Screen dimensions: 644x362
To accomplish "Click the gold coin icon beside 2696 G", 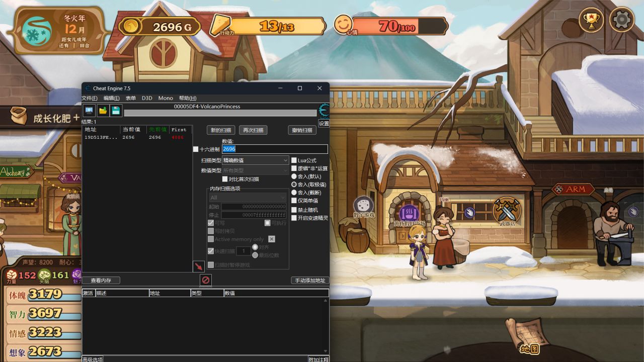I will (x=132, y=27).
